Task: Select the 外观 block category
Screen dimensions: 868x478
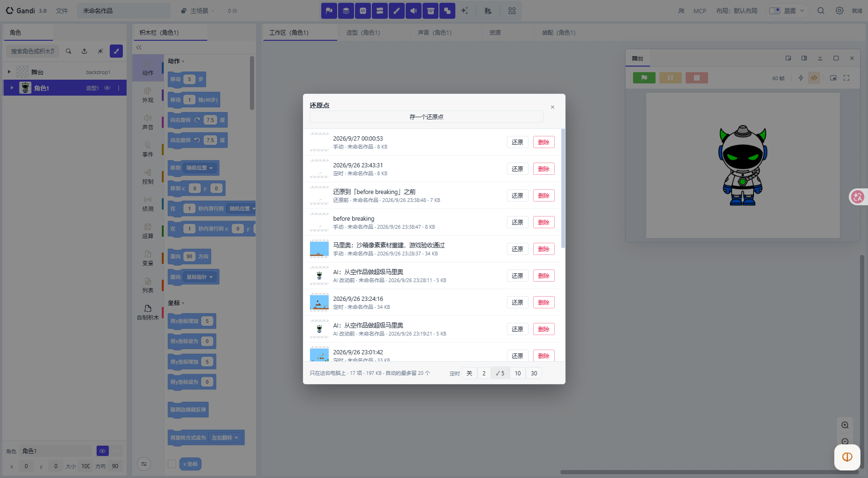Action: coord(148,95)
